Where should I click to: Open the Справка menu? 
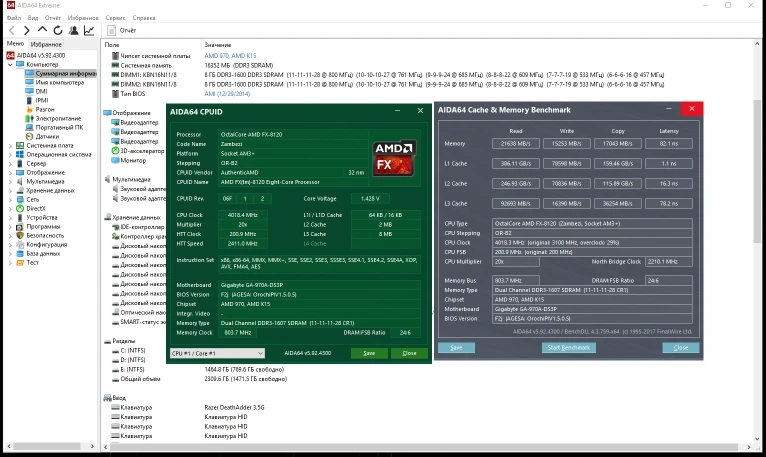144,18
